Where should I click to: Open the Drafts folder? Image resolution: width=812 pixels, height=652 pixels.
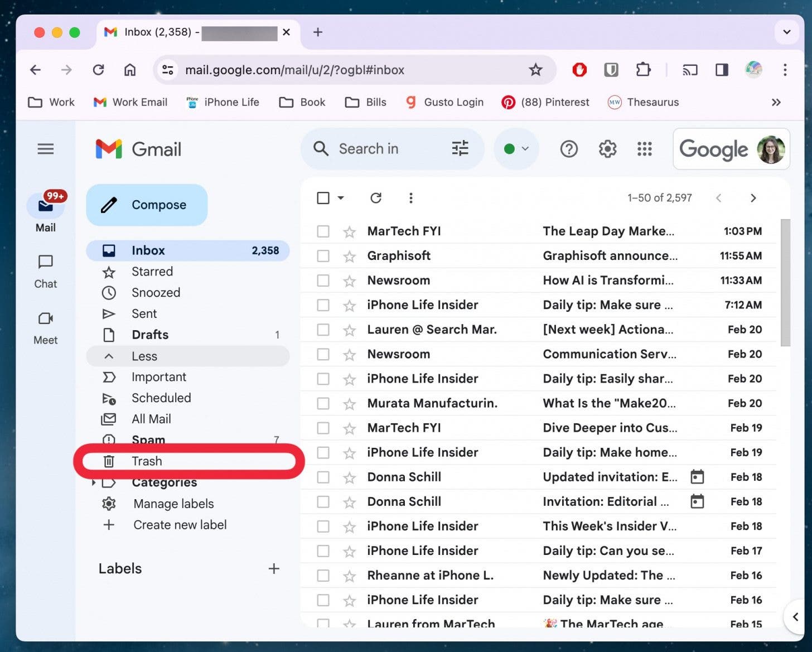point(188,335)
